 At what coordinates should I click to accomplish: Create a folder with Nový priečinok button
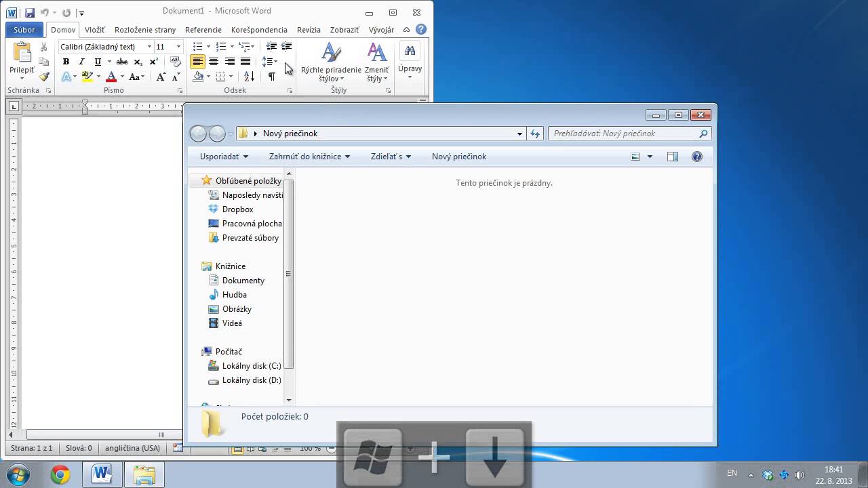(x=459, y=157)
